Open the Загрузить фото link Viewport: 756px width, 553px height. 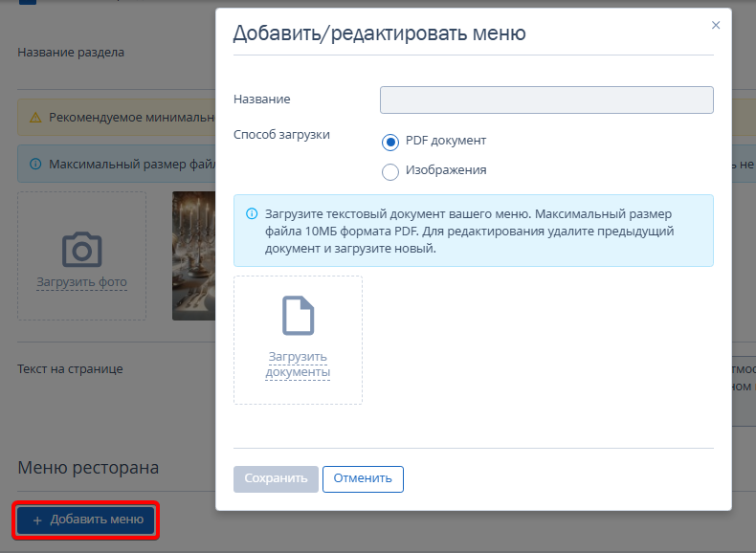[82, 282]
